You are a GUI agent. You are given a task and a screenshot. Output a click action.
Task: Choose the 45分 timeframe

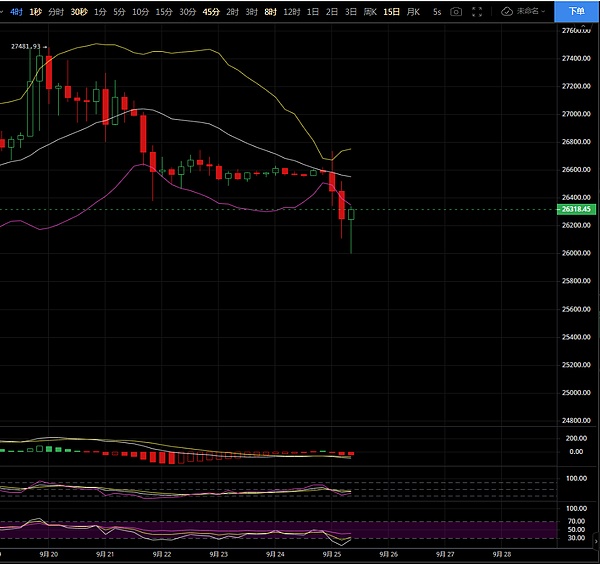[x=211, y=11]
